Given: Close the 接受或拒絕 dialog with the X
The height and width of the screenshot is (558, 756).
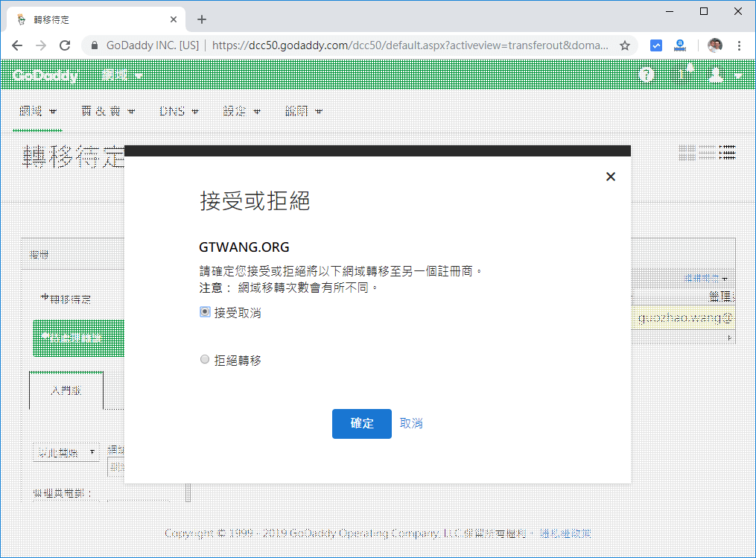Looking at the screenshot, I should [x=611, y=177].
